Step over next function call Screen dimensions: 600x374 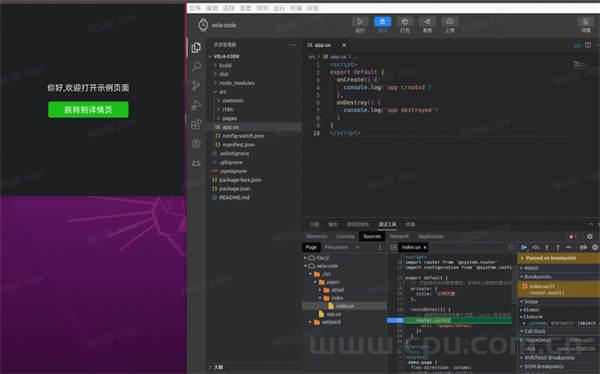[536, 248]
